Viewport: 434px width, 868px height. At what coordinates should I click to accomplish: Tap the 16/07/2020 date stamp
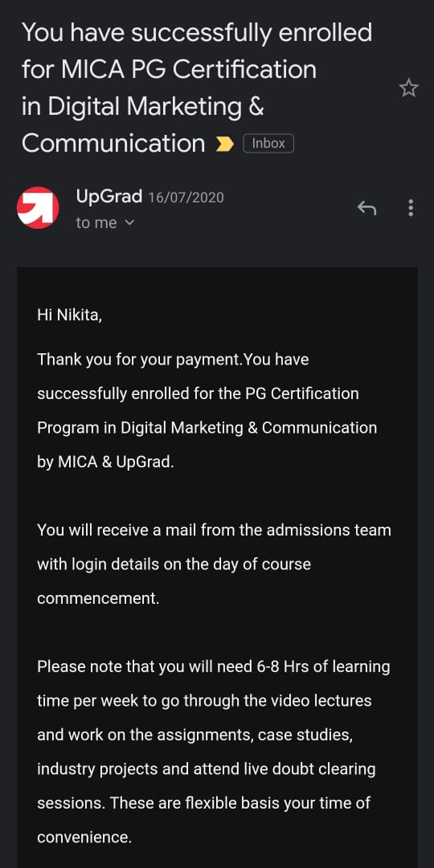click(x=186, y=198)
